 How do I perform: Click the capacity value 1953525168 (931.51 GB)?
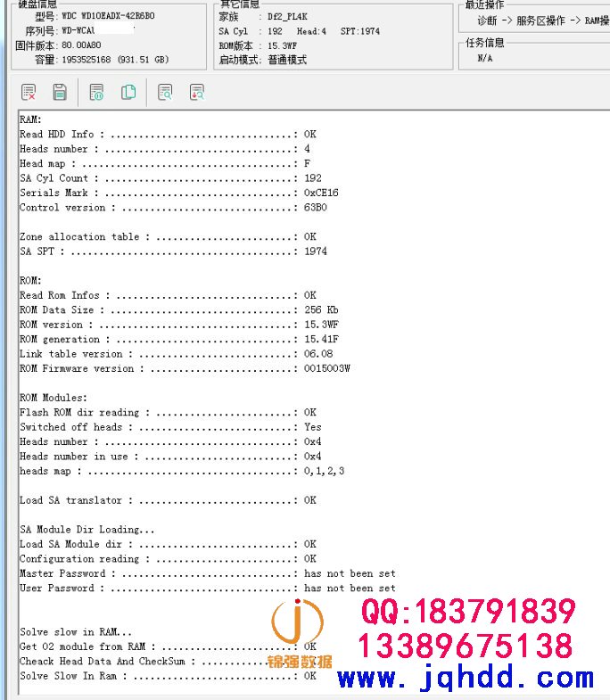[115, 60]
